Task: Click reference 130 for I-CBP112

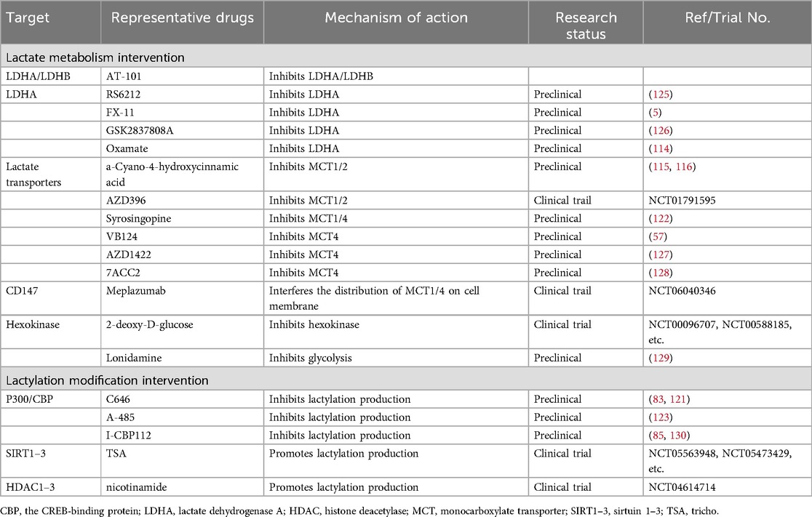Action: [678, 436]
